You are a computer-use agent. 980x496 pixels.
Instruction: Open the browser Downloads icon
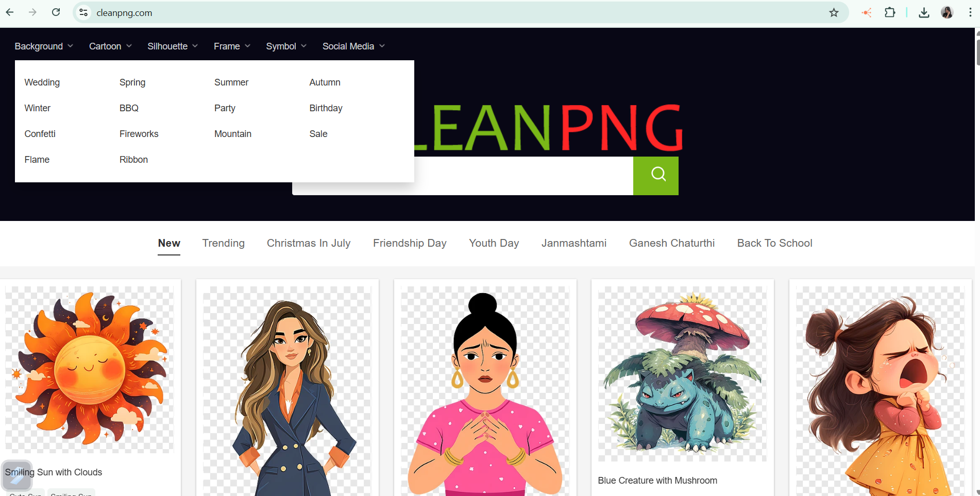tap(924, 13)
